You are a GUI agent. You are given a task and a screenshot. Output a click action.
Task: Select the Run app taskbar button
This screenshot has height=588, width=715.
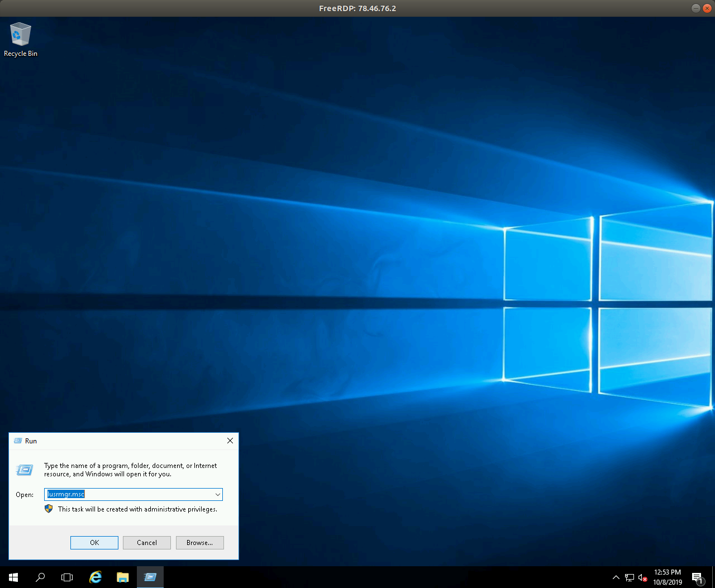[150, 577]
